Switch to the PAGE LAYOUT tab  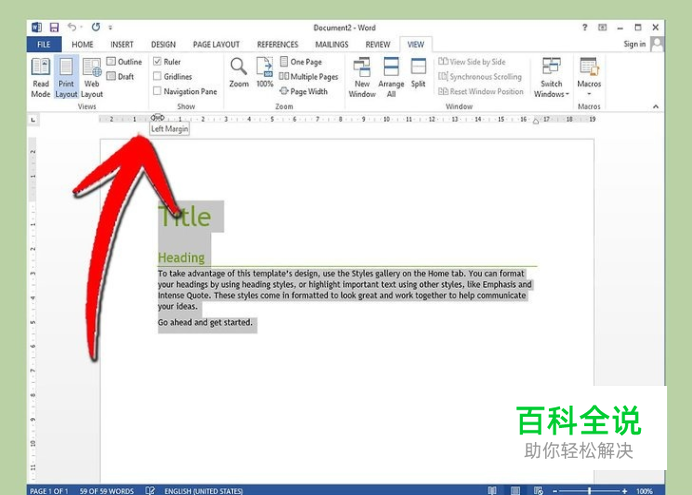coord(216,45)
